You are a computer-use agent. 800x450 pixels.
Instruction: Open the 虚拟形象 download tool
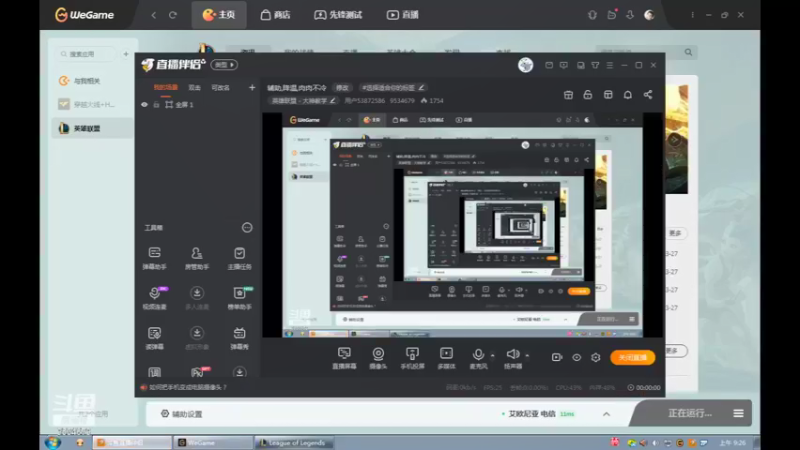(x=196, y=338)
